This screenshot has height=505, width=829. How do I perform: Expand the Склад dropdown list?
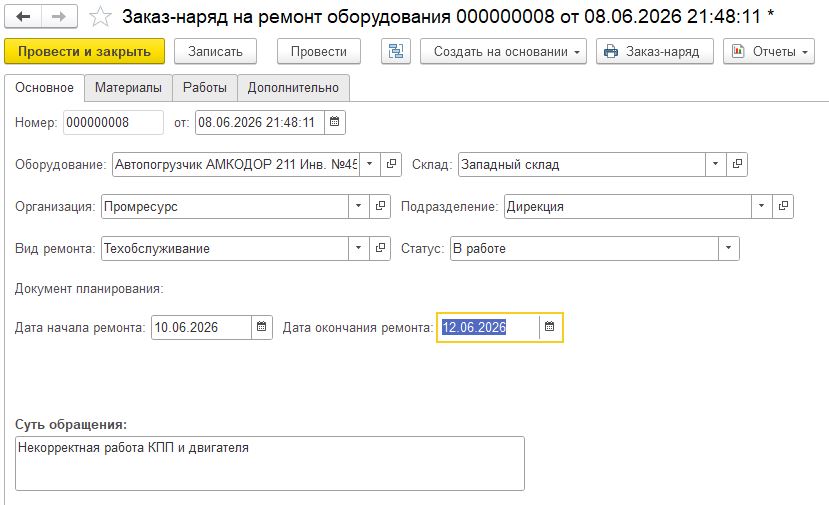coord(716,164)
